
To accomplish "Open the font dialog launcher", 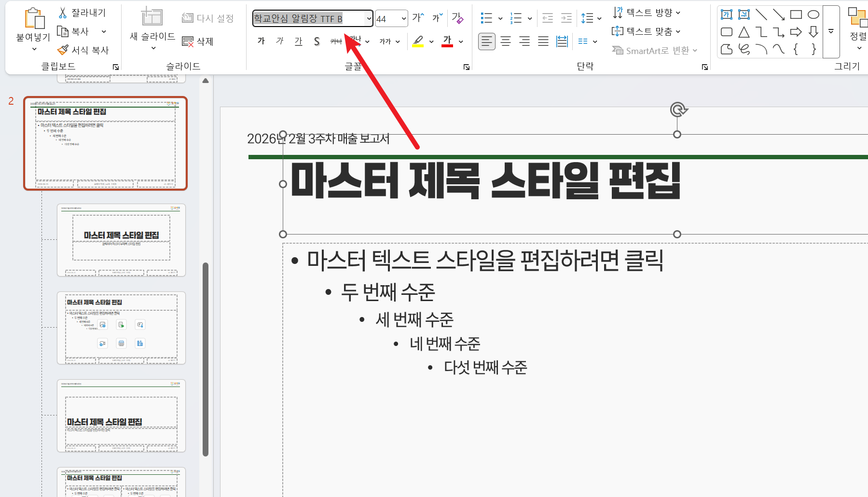I will (467, 67).
